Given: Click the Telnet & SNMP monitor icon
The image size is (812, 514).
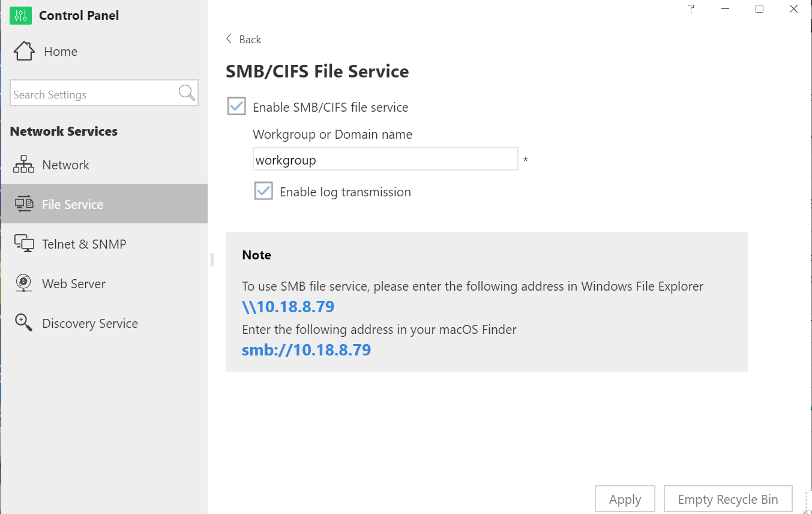Looking at the screenshot, I should click(24, 244).
